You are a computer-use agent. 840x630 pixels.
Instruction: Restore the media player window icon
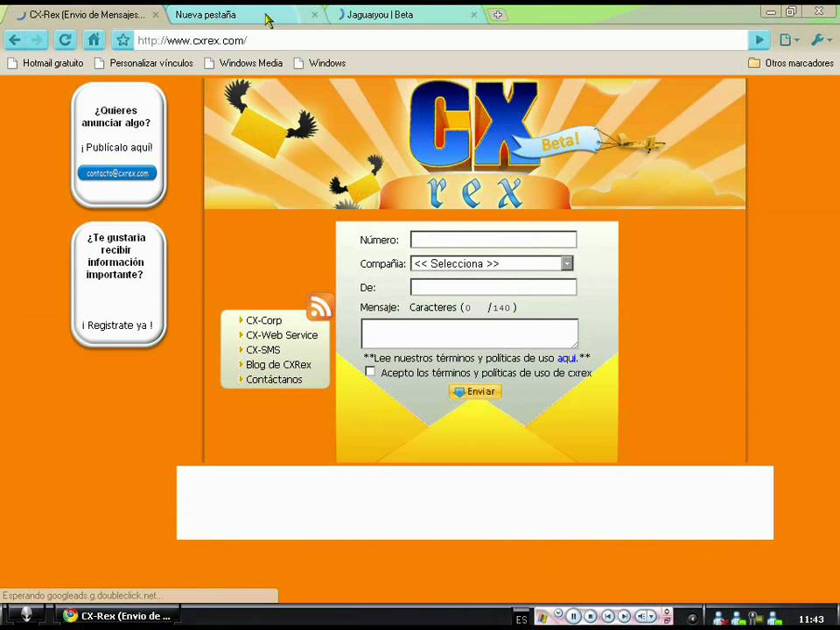point(667,620)
